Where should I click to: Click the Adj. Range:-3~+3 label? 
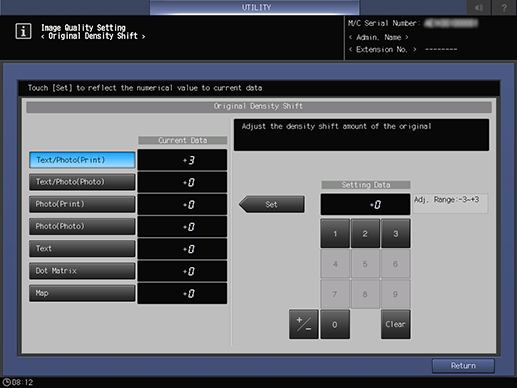pyautogui.click(x=450, y=203)
